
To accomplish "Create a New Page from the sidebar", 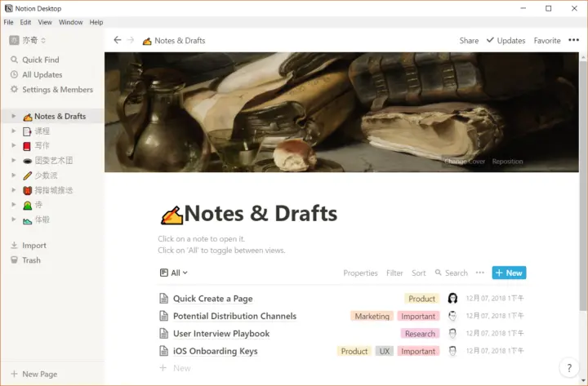I will coord(34,374).
